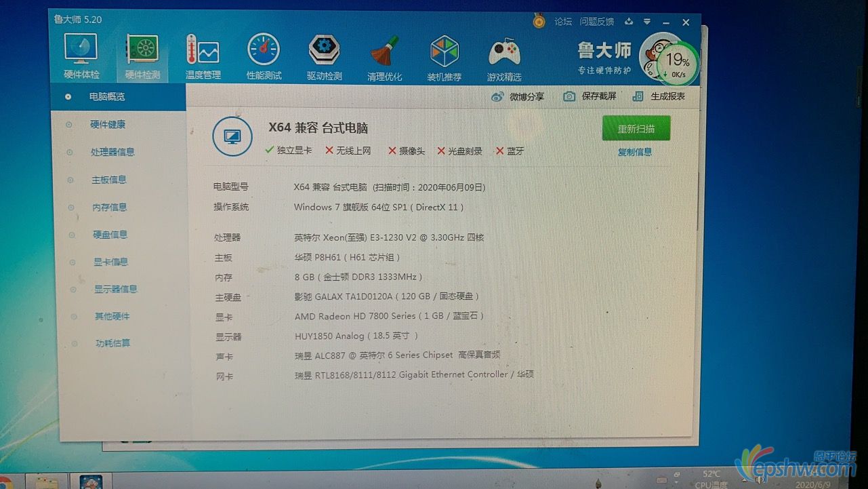
Task: Click the X64 兼容 台式电脑 heading
Action: point(318,128)
